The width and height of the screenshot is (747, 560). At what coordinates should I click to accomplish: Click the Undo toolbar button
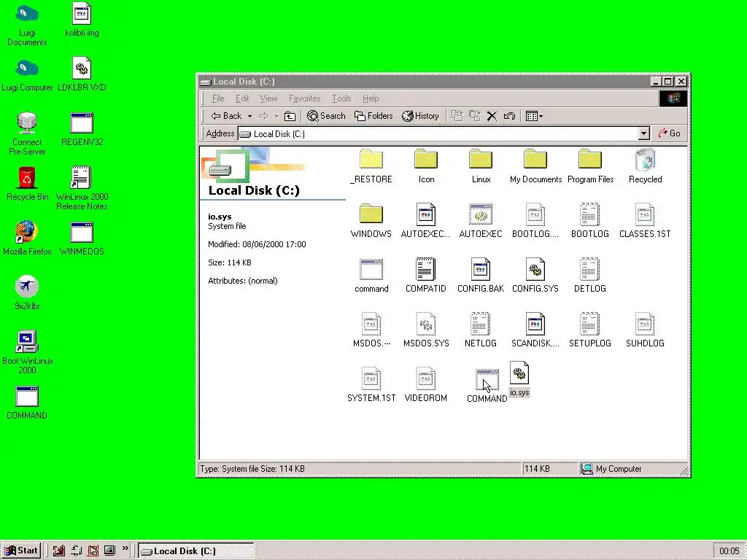coord(509,116)
